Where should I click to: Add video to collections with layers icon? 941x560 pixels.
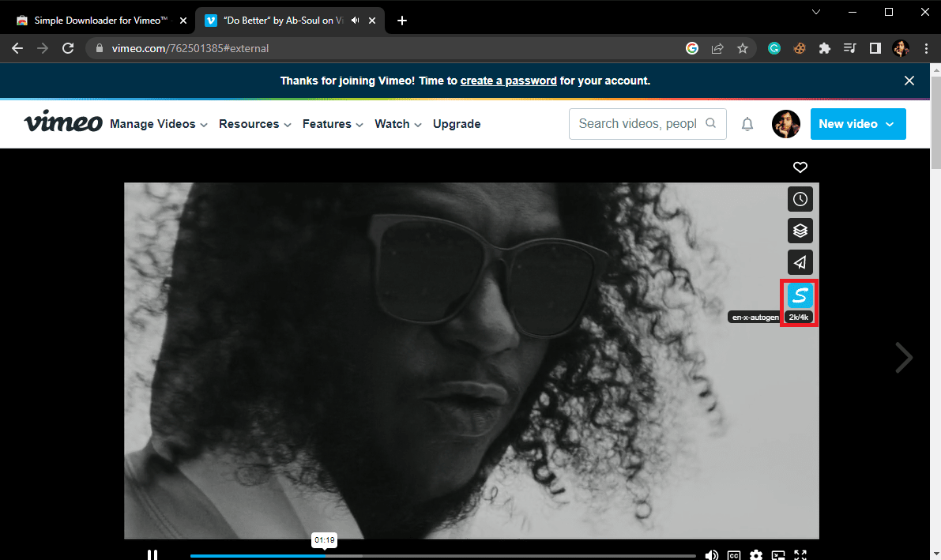[800, 231]
